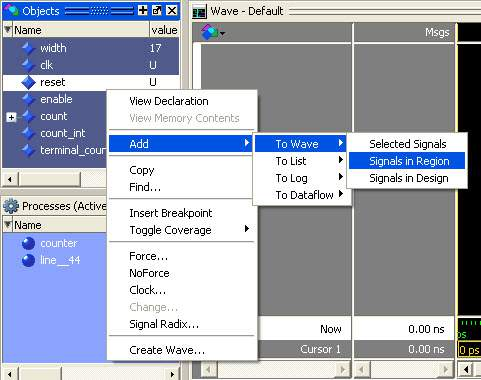
Task: Click the waveform left scroll arrow
Action: tap(466, 369)
